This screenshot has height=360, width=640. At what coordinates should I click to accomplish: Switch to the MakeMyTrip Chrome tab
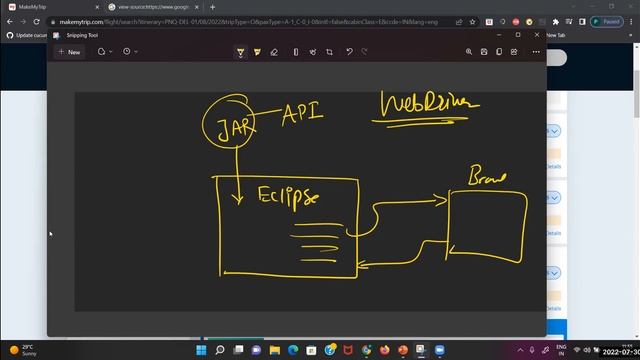pyautogui.click(x=52, y=7)
